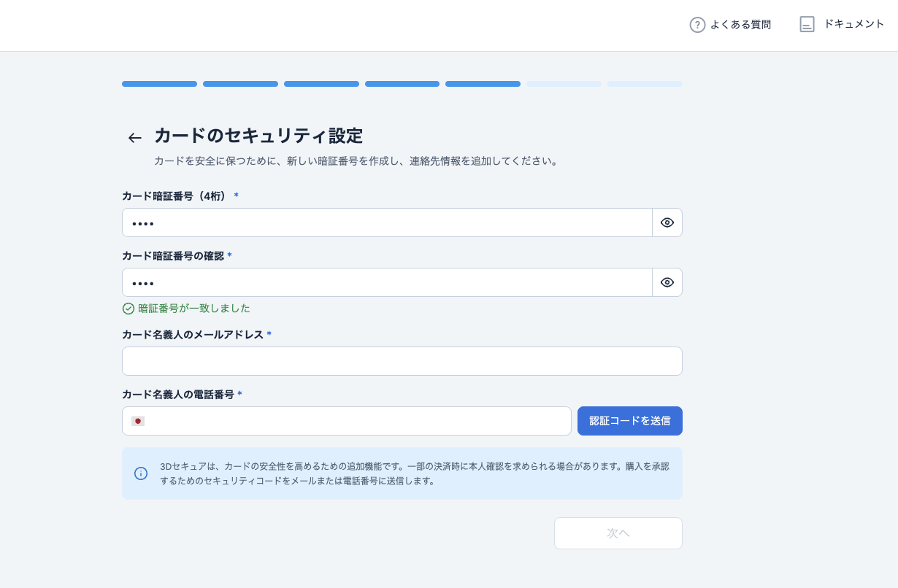Show the カード暗証番号（4桁） PIN value
This screenshot has width=898, height=588.
click(667, 223)
